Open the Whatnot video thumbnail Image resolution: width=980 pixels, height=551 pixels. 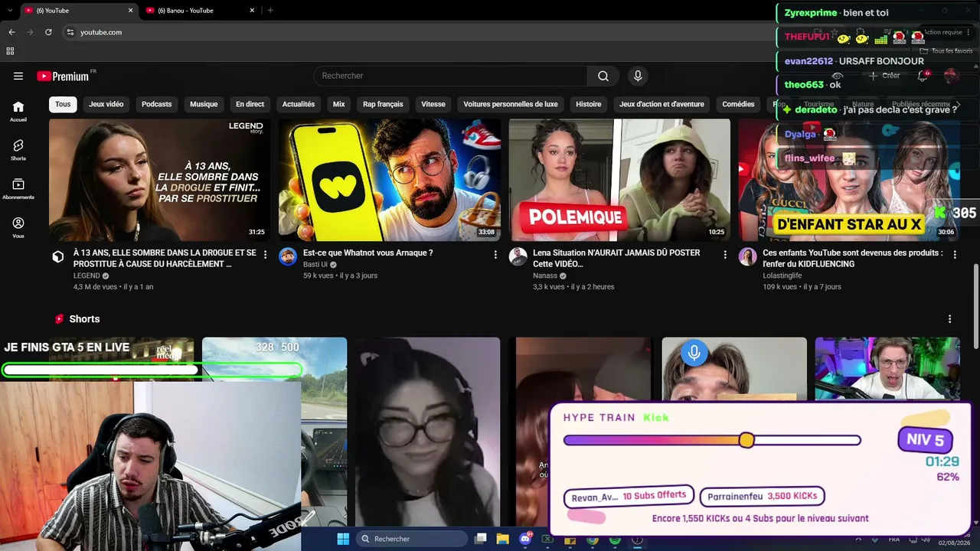390,180
